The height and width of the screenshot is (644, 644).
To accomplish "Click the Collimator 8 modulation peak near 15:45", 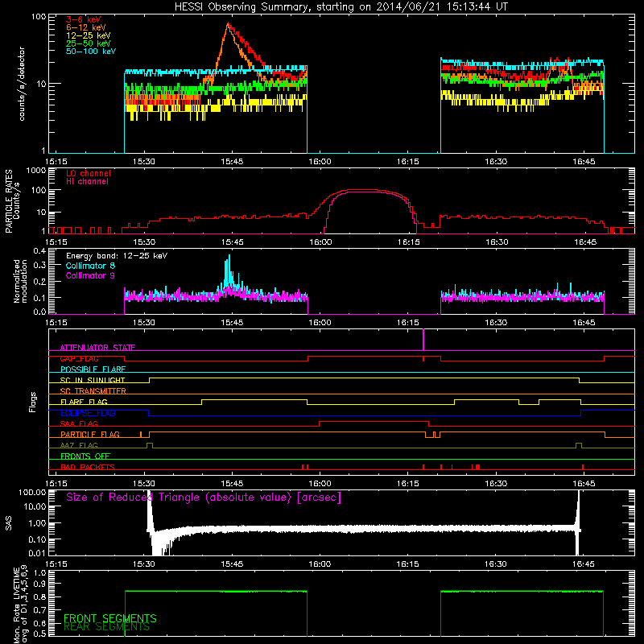I will [229, 263].
